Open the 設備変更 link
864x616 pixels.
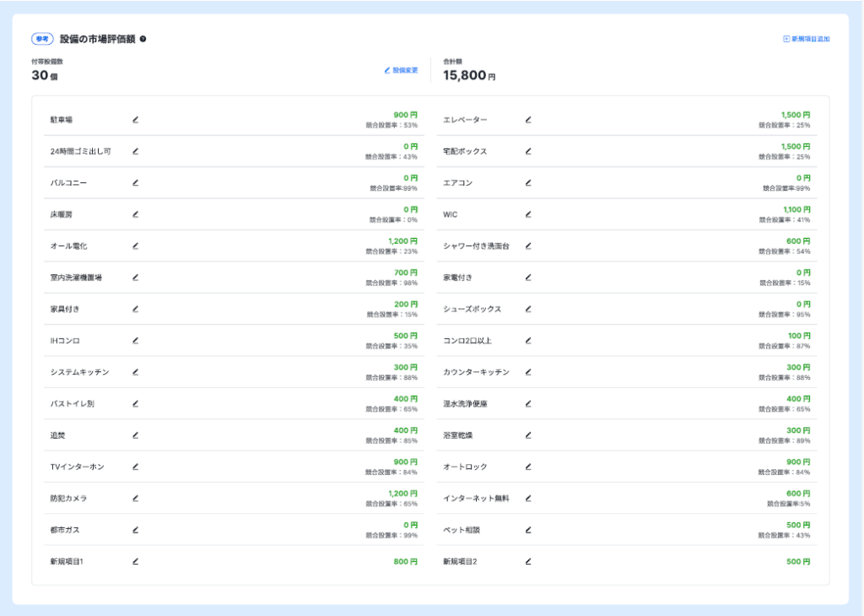click(401, 70)
